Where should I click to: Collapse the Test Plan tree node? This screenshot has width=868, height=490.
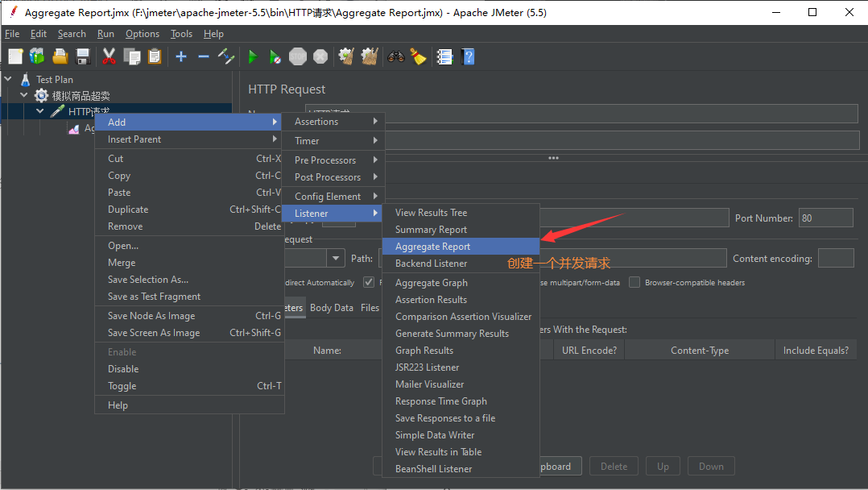tap(8, 79)
